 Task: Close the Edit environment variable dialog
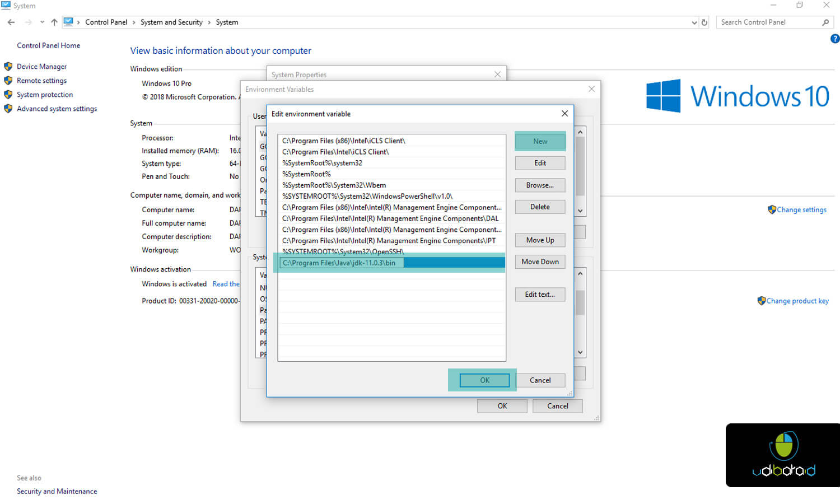tap(564, 114)
